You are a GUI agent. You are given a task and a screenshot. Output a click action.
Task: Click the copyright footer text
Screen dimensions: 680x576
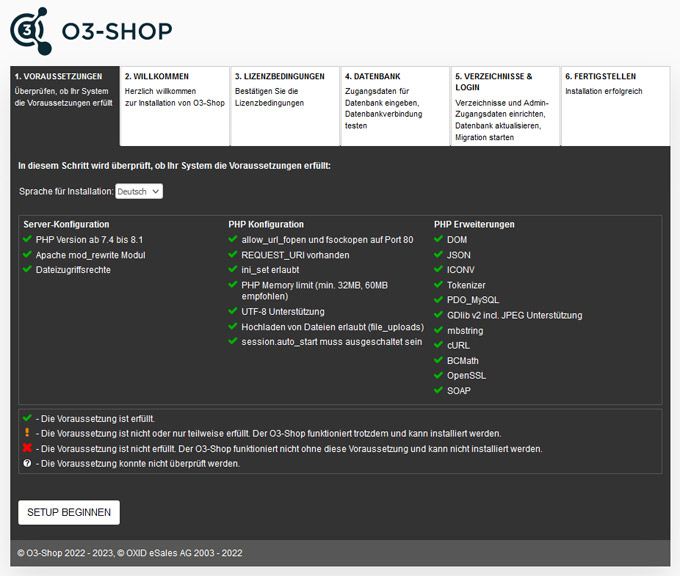coord(130,553)
